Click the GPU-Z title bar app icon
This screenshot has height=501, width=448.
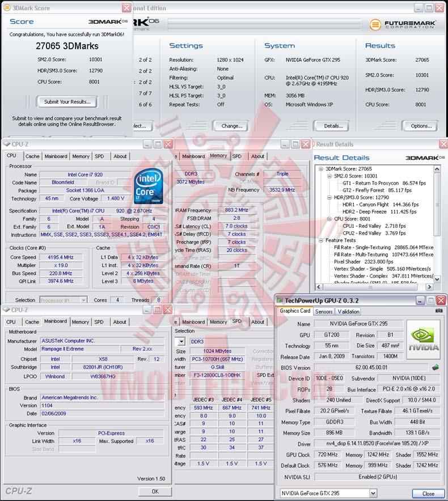pyautogui.click(x=280, y=300)
